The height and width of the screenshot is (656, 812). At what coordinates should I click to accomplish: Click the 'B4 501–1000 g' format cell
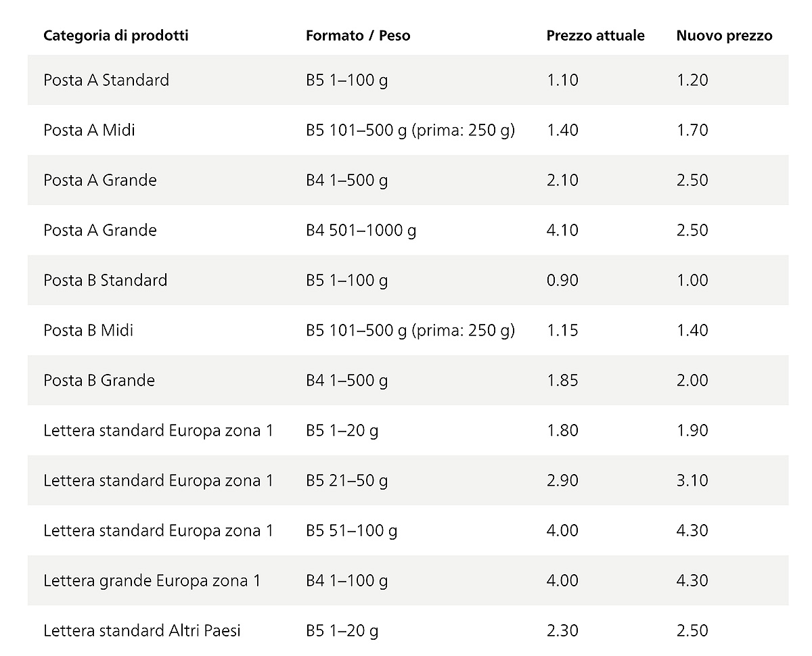coord(361,231)
